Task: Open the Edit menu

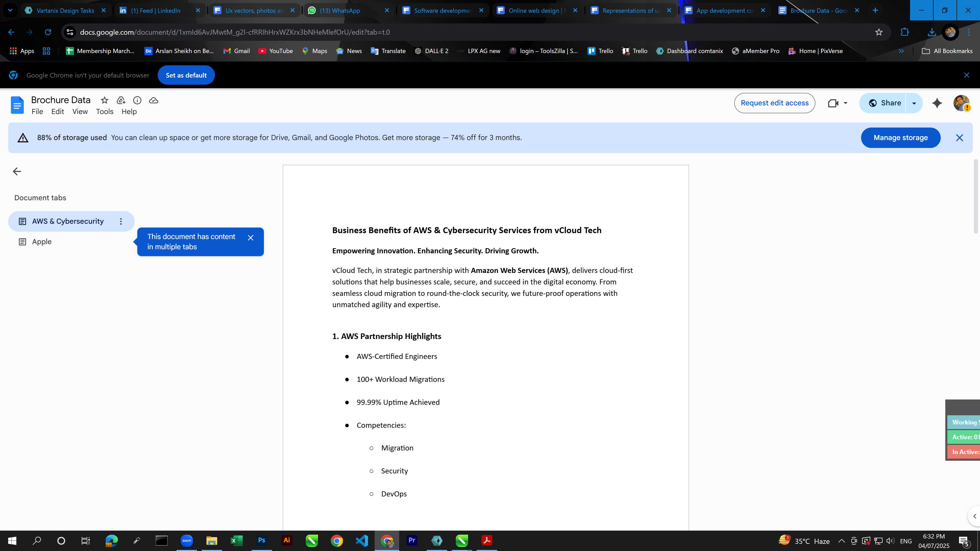Action: [x=57, y=111]
